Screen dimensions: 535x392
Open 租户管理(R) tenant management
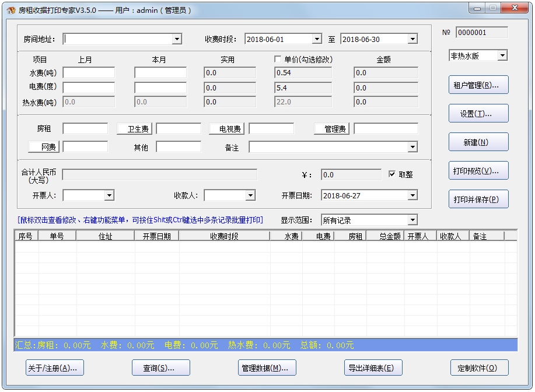click(x=478, y=85)
